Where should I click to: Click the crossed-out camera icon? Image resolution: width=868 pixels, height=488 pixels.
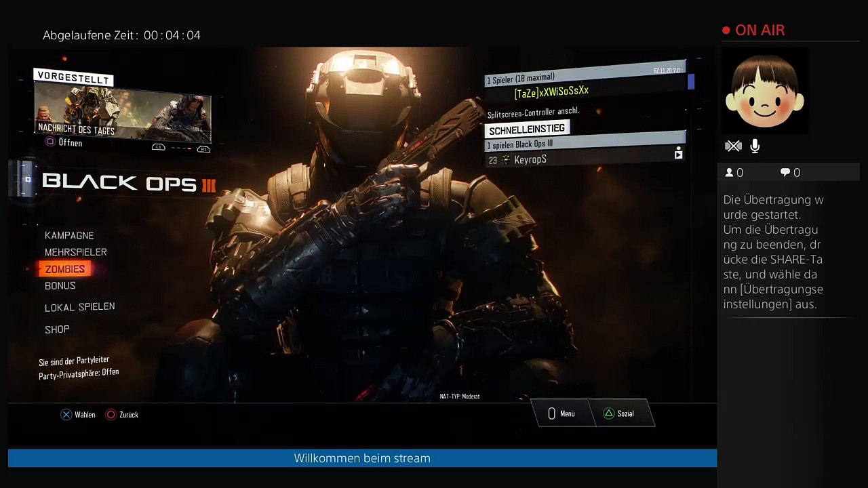[733, 146]
